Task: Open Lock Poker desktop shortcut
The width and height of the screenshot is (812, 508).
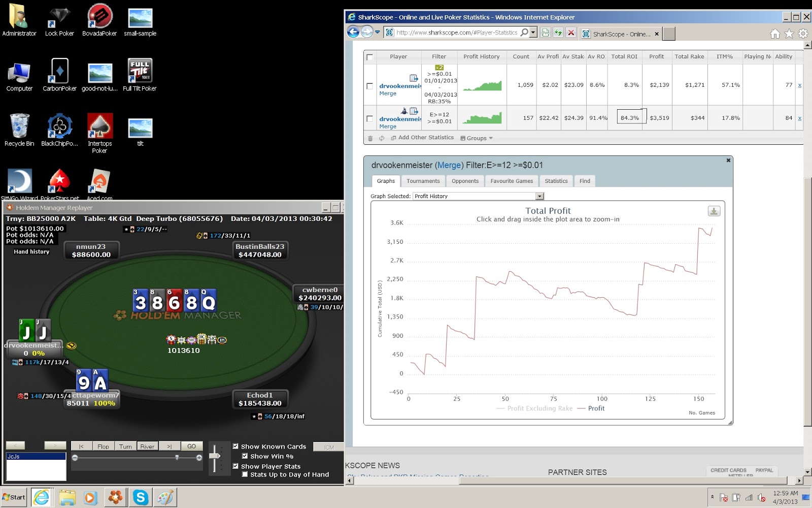Action: pos(59,20)
